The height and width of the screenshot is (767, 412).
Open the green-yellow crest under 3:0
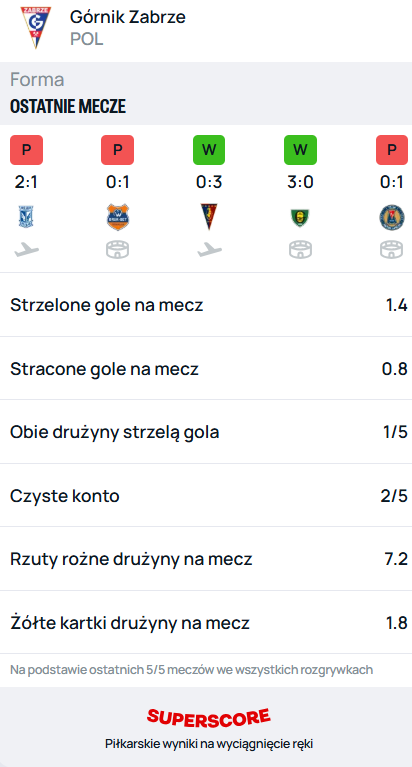coord(300,218)
